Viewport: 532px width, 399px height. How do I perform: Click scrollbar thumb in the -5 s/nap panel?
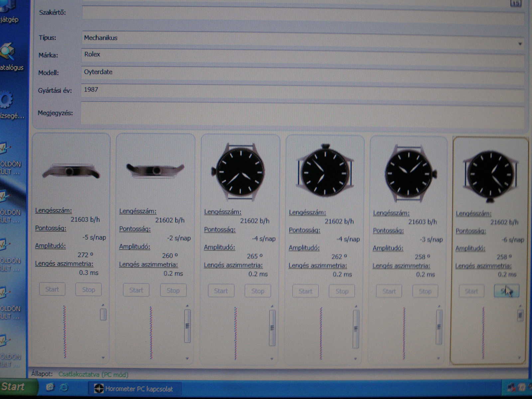click(x=103, y=314)
